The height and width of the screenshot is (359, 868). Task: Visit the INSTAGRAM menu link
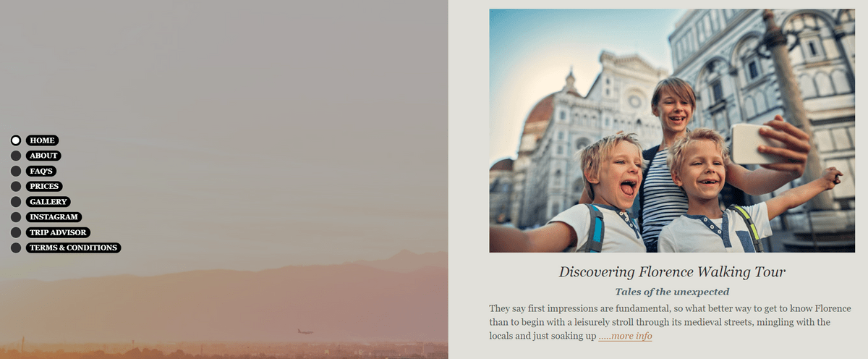pyautogui.click(x=54, y=217)
